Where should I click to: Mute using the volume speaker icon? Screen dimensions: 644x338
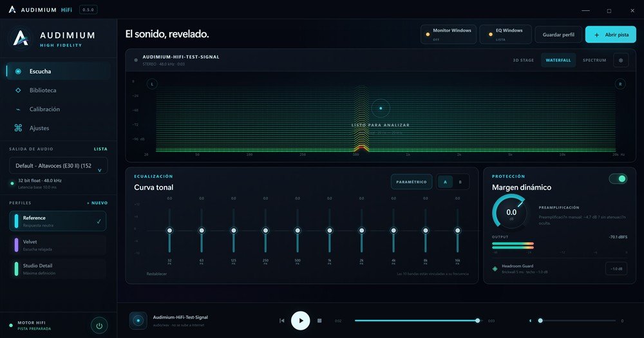(x=530, y=321)
